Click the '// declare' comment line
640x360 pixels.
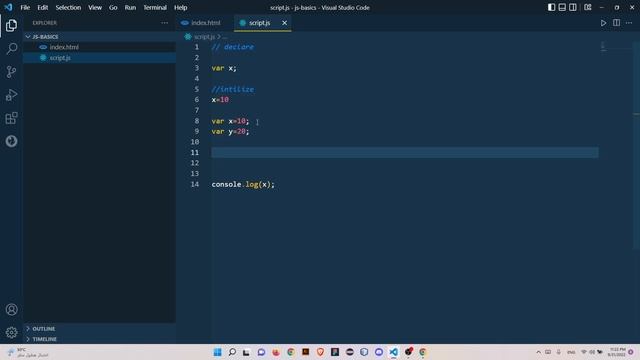pyautogui.click(x=233, y=47)
